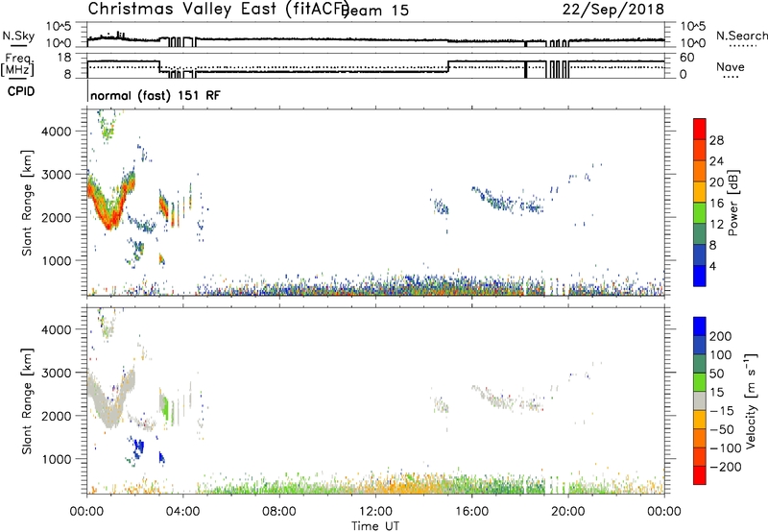Click the text 'normal (fast) 151 RF'

(x=156, y=95)
